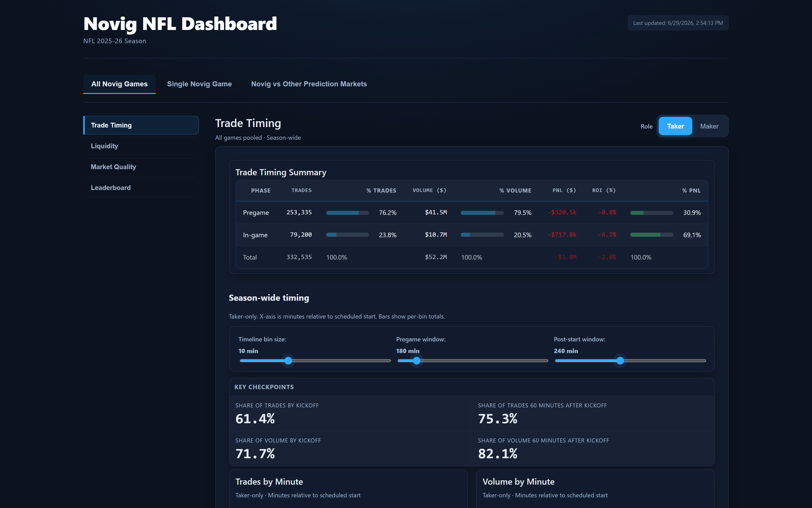Click the 82.1% volume after kickoff checkpoint

click(498, 454)
